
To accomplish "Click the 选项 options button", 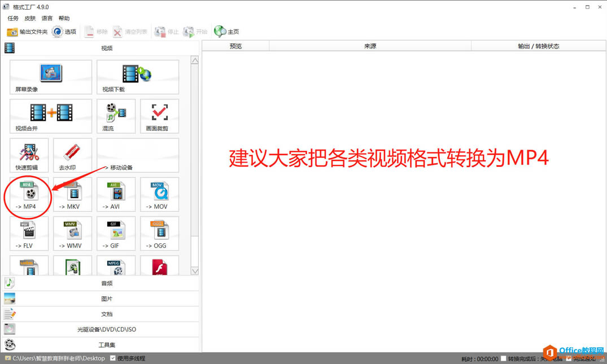I will tap(64, 32).
